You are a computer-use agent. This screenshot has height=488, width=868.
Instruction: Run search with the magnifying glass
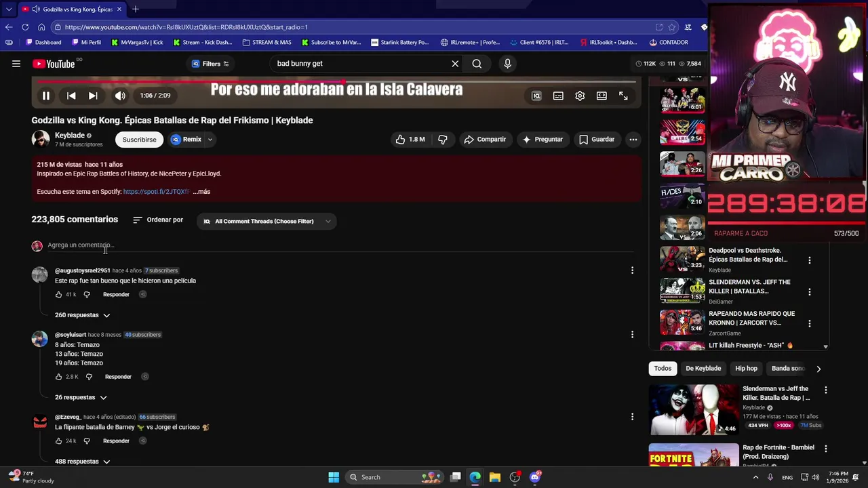(477, 64)
